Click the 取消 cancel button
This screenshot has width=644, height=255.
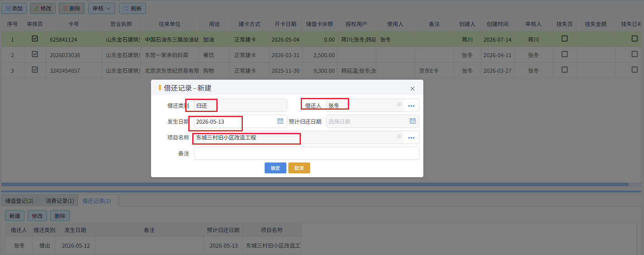[x=299, y=168]
